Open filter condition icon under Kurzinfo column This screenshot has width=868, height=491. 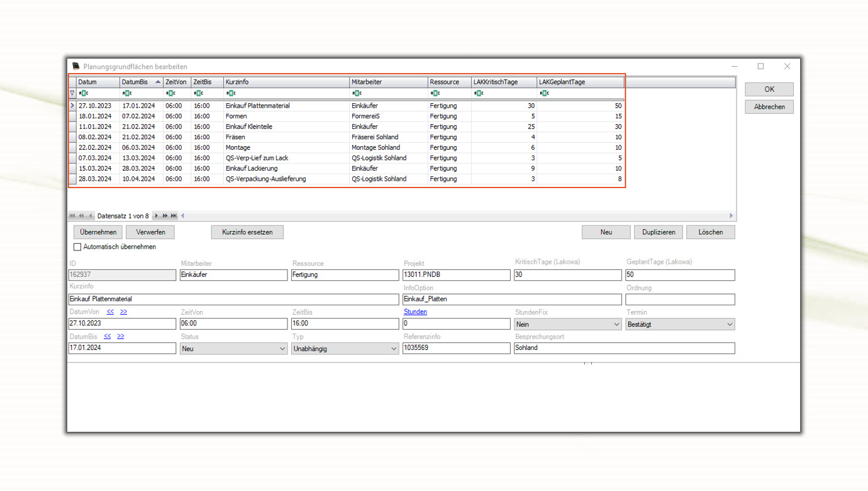pyautogui.click(x=231, y=93)
